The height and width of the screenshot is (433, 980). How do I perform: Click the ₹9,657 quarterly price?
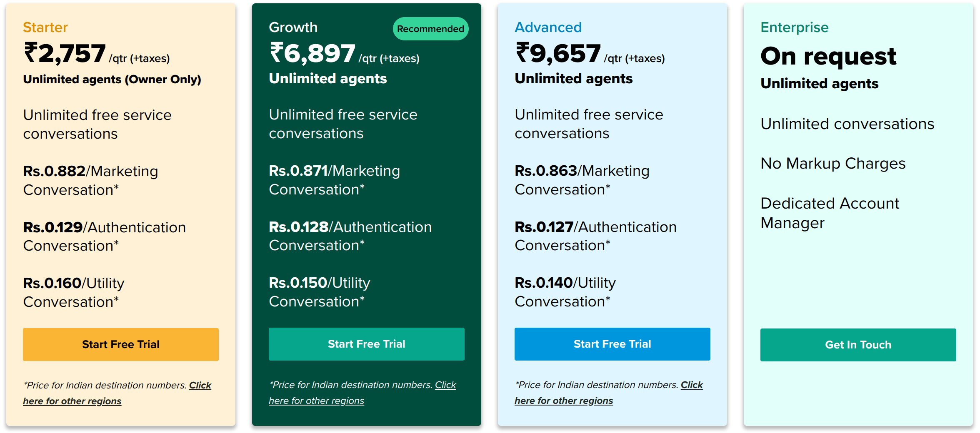click(558, 54)
